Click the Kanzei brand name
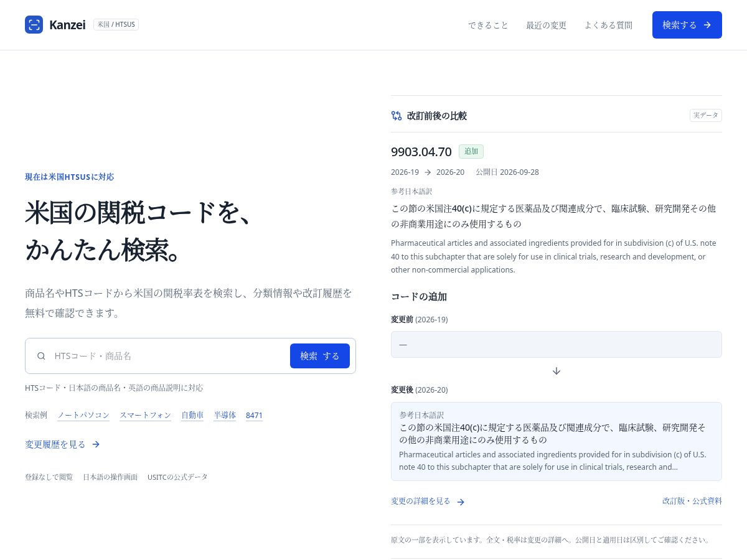This screenshot has width=747, height=560. 67,25
